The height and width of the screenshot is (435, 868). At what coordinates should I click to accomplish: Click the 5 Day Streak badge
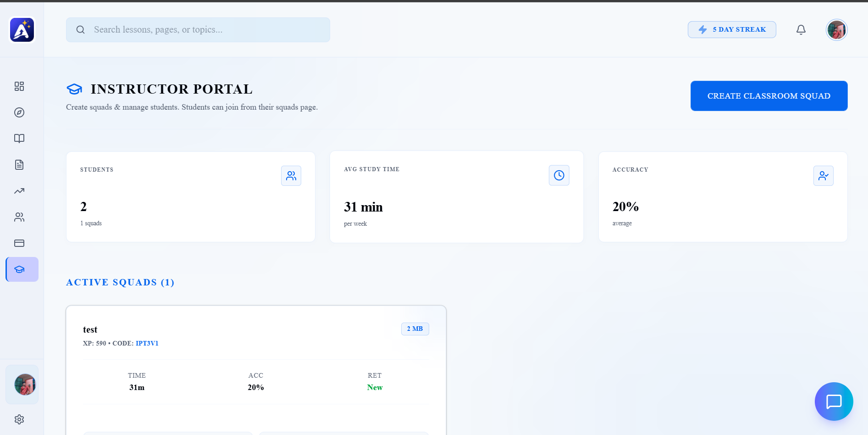[x=732, y=29]
